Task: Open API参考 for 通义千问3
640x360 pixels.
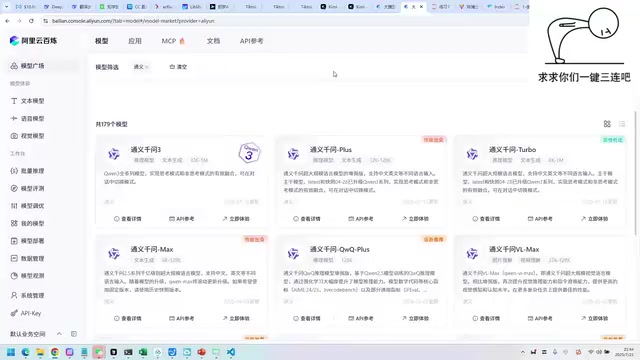Action: point(182,219)
